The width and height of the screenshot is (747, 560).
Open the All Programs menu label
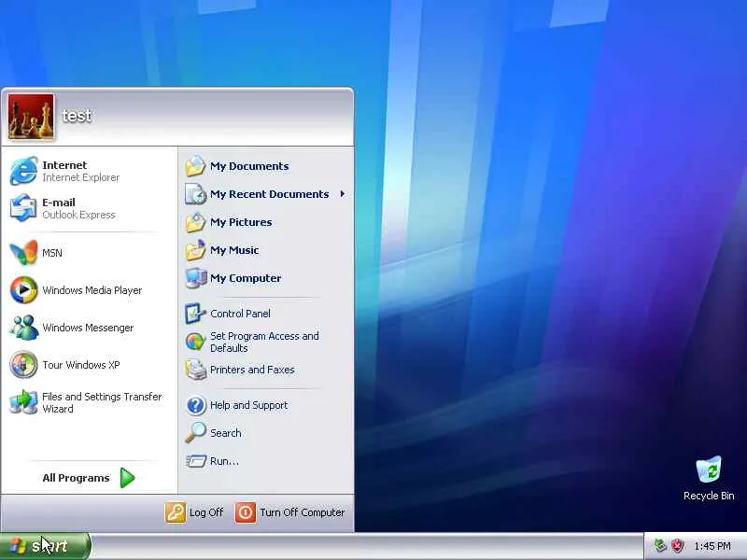(x=76, y=478)
